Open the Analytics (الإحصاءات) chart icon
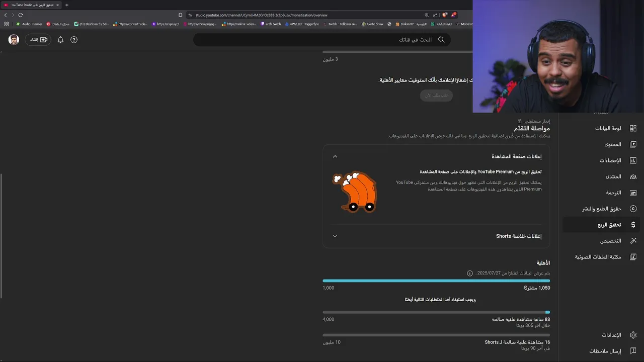Screen dimensions: 644x362 (633, 160)
